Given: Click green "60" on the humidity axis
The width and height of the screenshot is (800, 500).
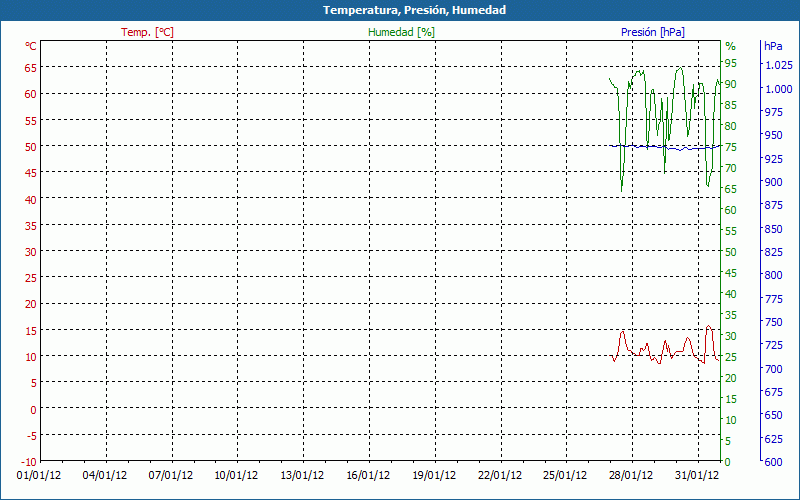Looking at the screenshot, I should pos(731,210).
